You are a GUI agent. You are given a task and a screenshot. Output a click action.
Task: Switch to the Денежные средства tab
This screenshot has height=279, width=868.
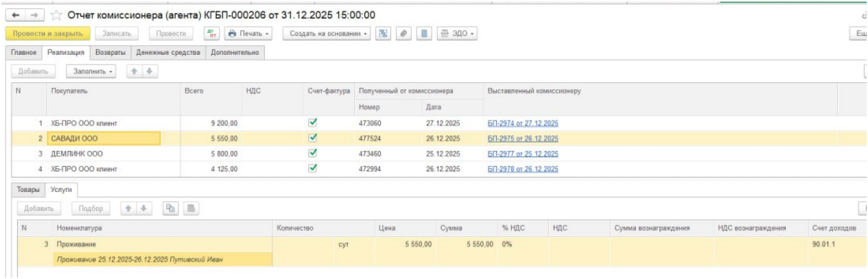pyautogui.click(x=167, y=52)
